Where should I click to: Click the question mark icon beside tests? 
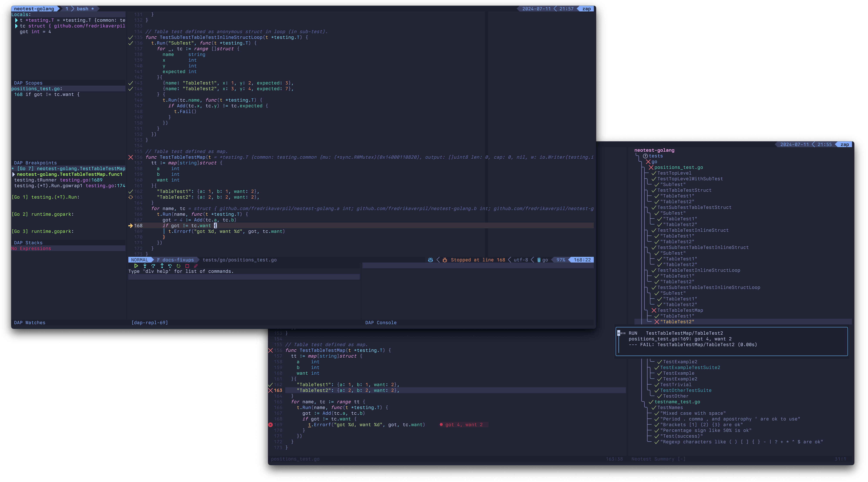tap(645, 156)
